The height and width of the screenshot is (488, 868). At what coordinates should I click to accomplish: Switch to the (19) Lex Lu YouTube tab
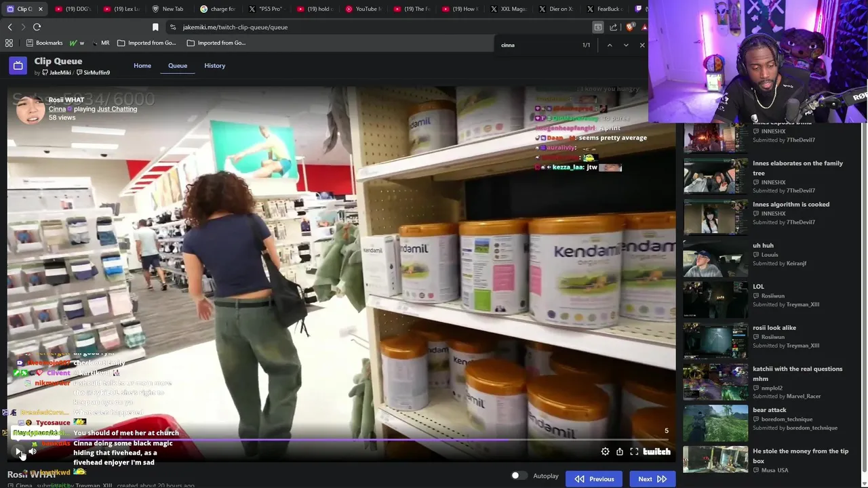122,9
